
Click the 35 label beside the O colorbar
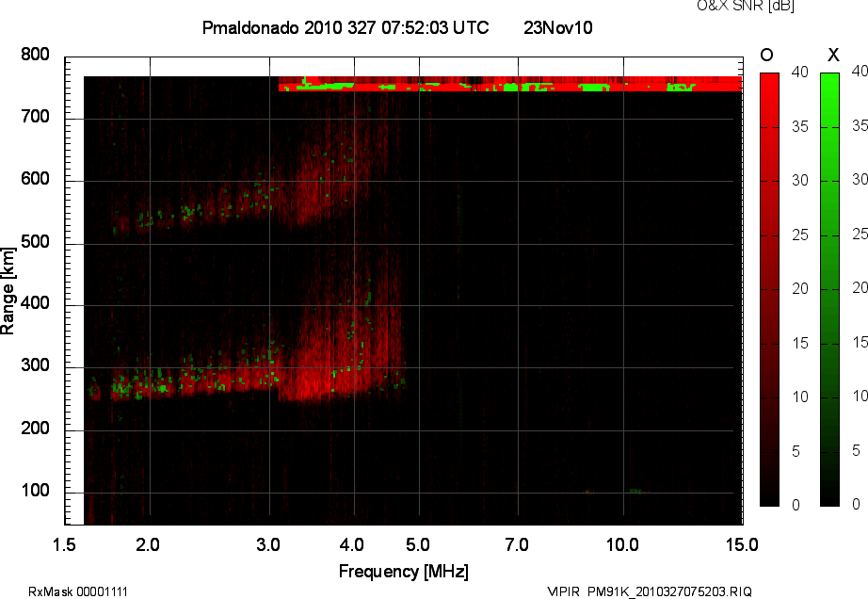pyautogui.click(x=800, y=127)
